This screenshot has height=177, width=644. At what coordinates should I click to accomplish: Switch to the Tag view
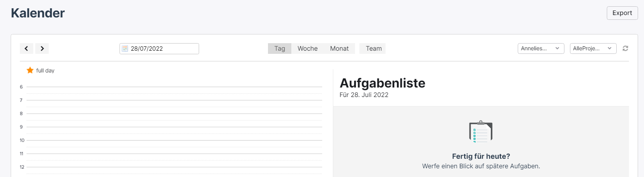coord(279,48)
